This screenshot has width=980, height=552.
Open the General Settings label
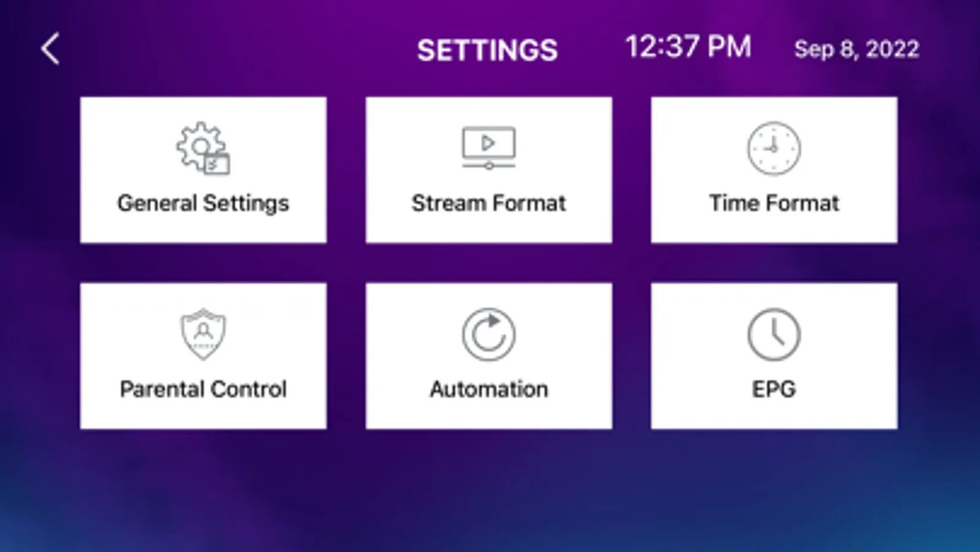(x=203, y=203)
